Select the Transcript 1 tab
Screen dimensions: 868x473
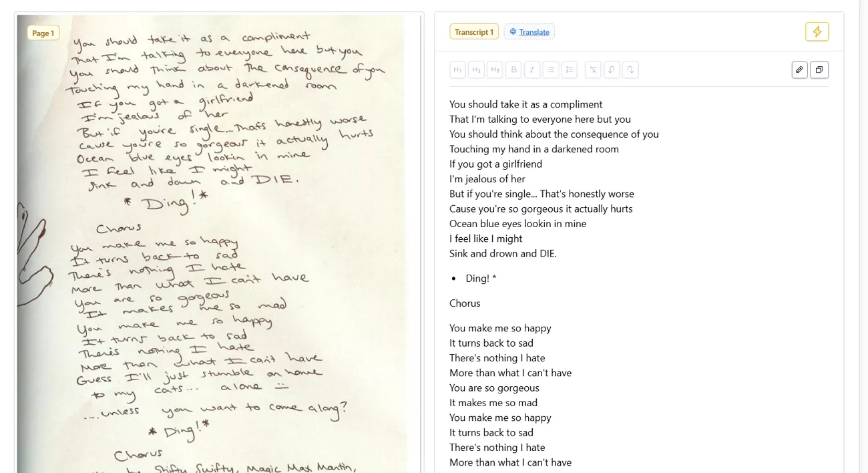point(474,31)
